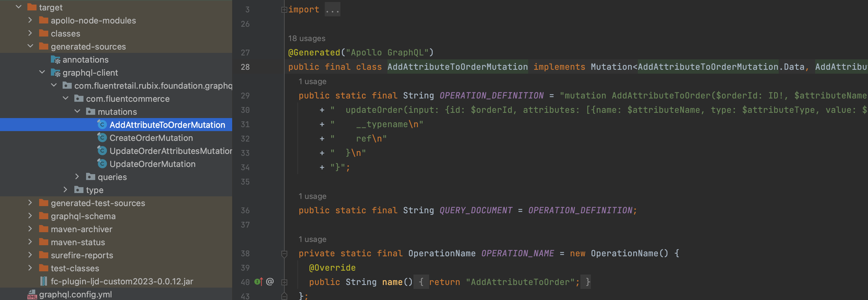Click the 18 usages hint above the class

pyautogui.click(x=306, y=38)
